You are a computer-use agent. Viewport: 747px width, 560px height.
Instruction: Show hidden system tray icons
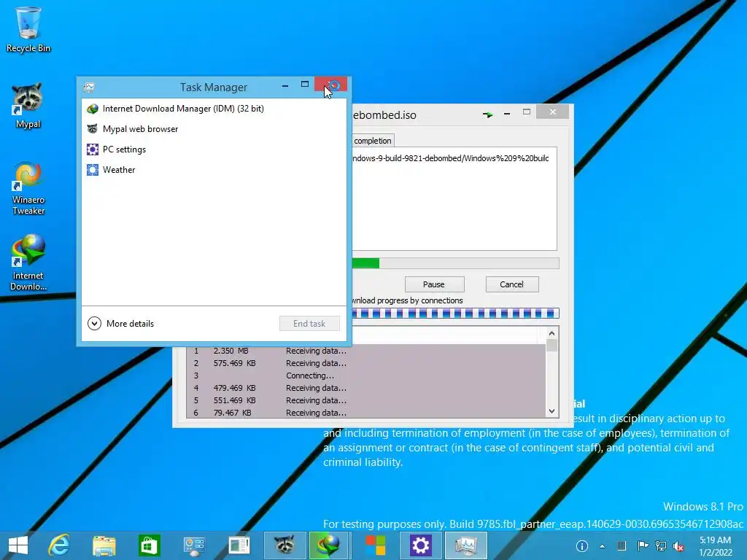coord(602,547)
